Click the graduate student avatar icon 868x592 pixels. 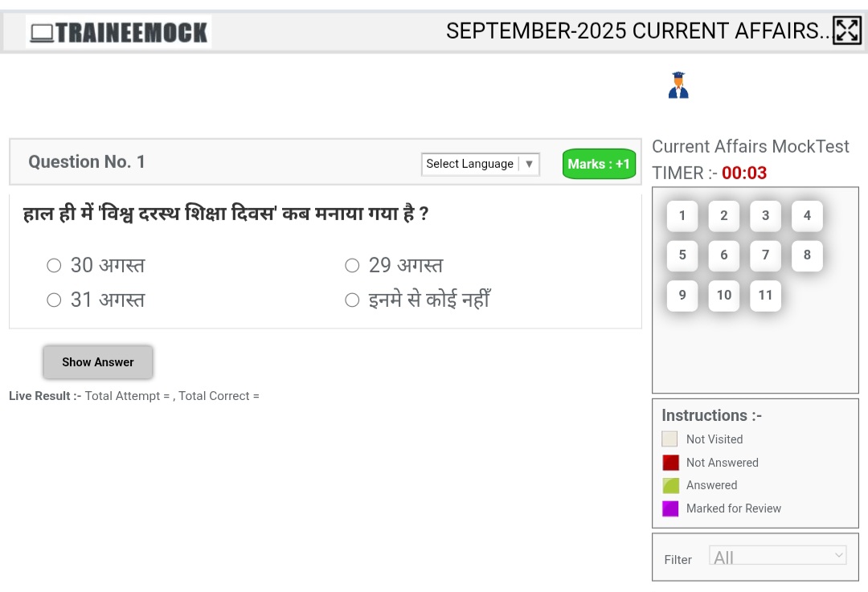tap(678, 85)
